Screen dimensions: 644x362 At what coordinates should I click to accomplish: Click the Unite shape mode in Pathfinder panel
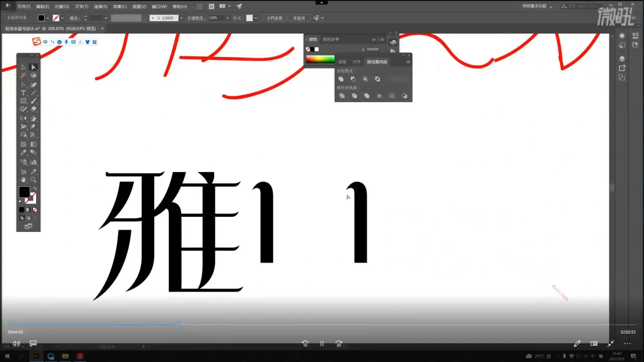341,79
